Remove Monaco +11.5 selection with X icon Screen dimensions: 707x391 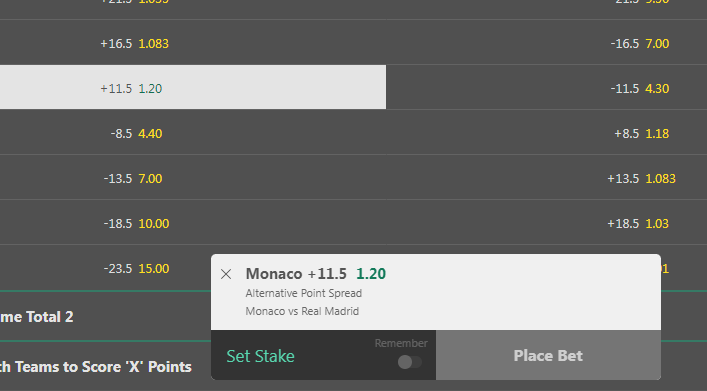(226, 274)
